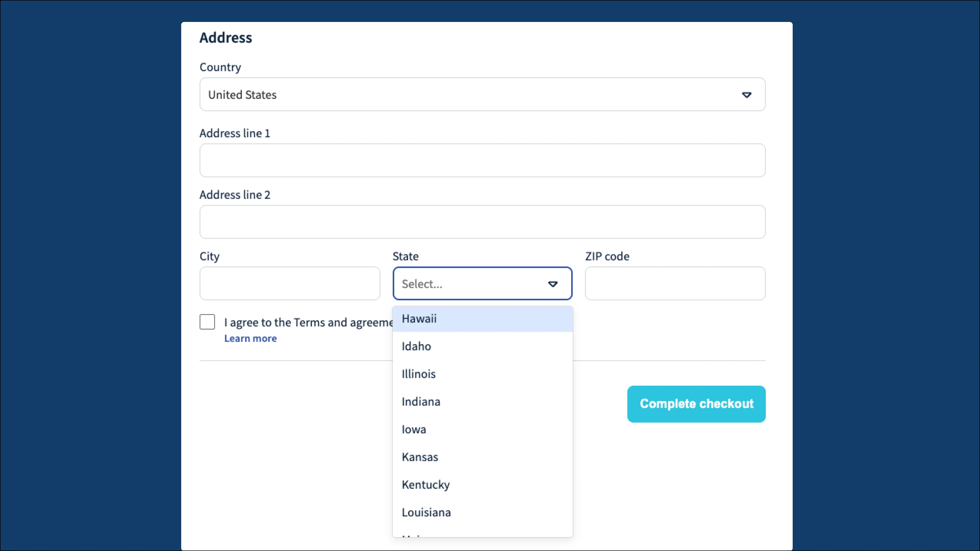Screen dimensions: 980x551
Task: Pick Kentucky from the state dropdown
Action: click(x=482, y=485)
